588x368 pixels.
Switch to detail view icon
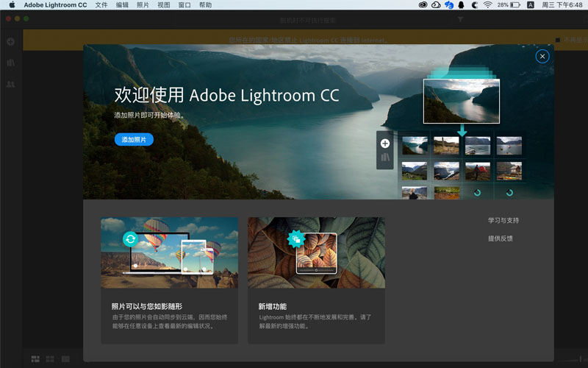click(65, 359)
